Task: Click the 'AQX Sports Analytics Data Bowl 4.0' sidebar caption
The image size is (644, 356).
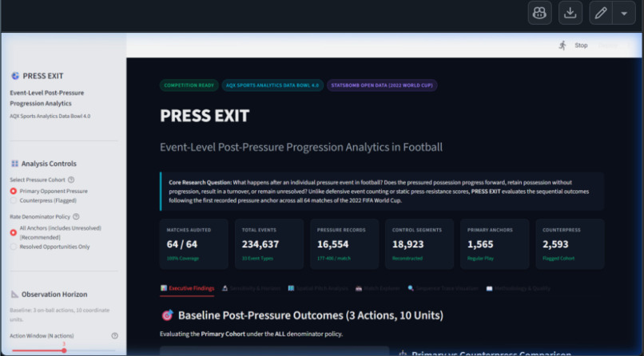Action: pos(50,116)
